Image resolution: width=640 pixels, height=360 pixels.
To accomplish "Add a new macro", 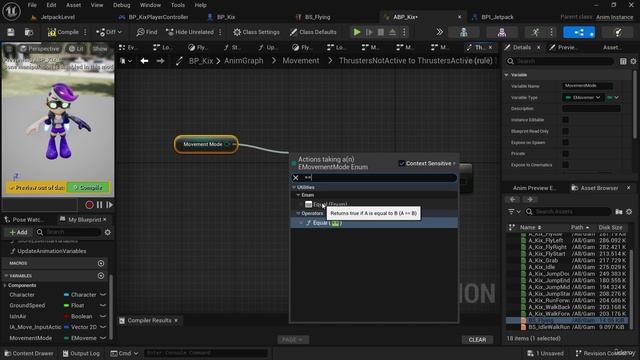I will 101,263.
